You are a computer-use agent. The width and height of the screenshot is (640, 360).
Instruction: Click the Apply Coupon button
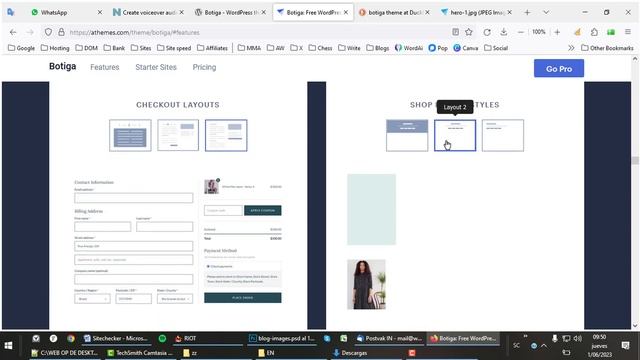pyautogui.click(x=263, y=210)
